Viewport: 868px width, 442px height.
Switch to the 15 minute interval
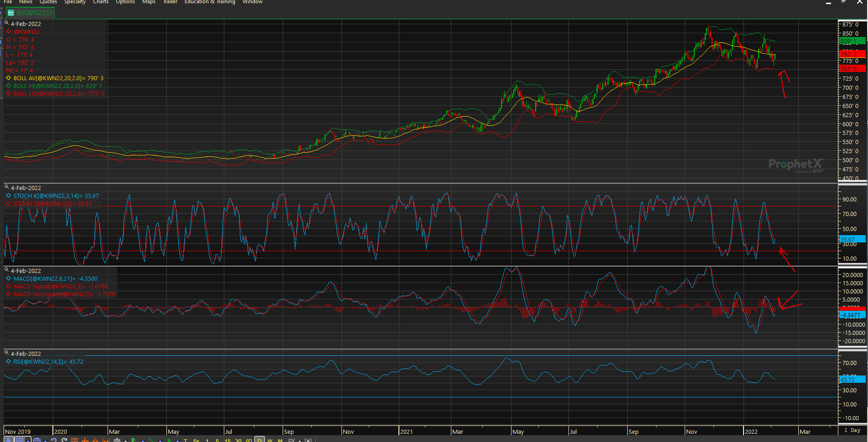[227, 440]
